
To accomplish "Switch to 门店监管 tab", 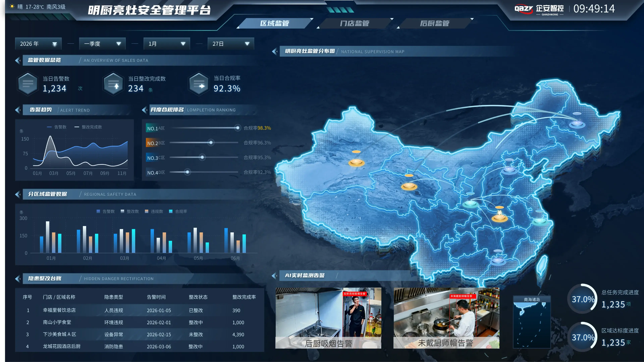I will tap(355, 23).
